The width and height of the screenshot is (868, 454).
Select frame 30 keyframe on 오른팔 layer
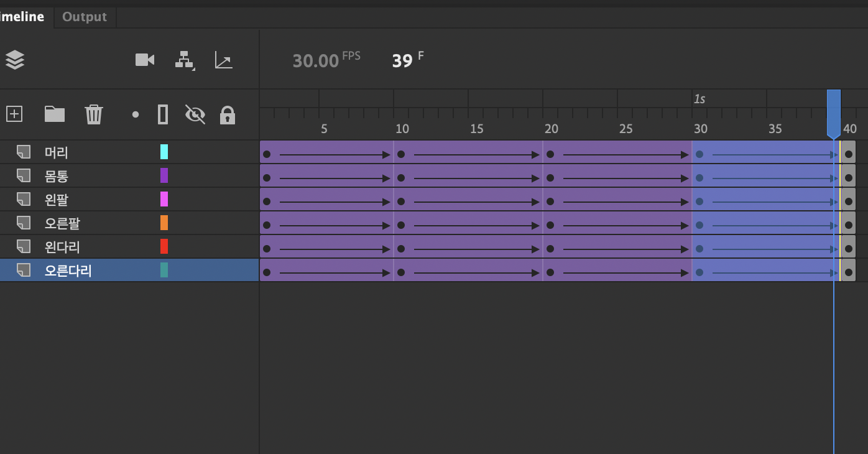[x=699, y=225]
